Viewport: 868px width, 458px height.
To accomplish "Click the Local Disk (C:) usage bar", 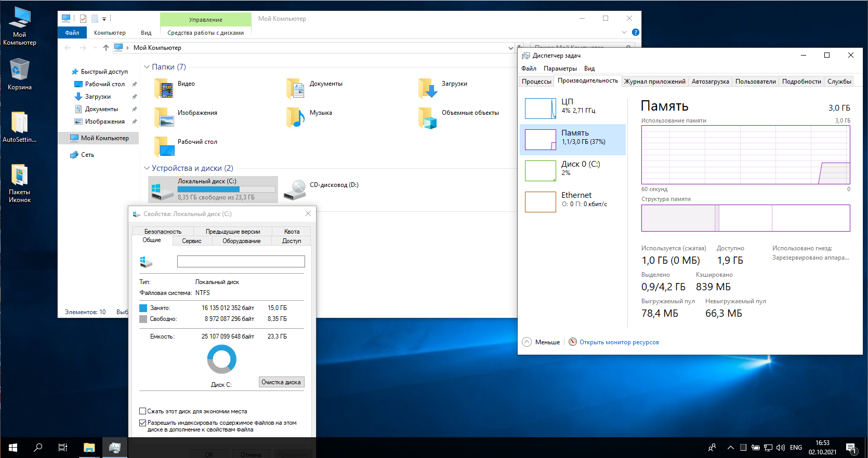I will 226,190.
